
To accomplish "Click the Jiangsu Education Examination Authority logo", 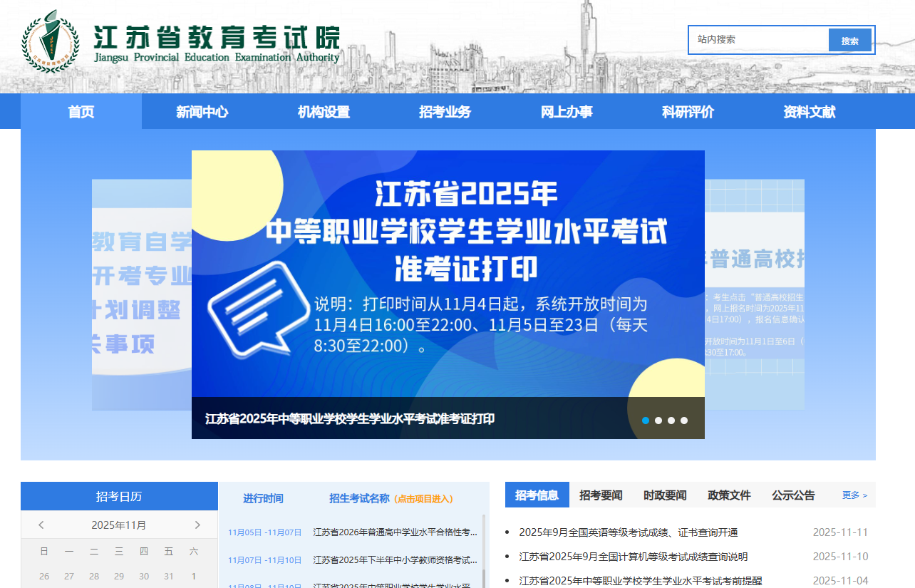I will point(48,41).
